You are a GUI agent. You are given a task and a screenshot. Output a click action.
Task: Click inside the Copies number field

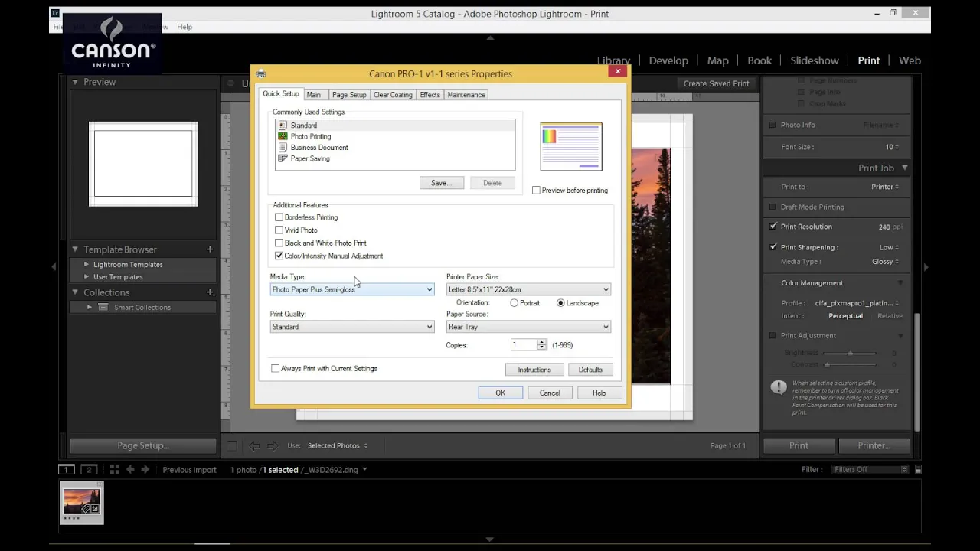(x=524, y=345)
